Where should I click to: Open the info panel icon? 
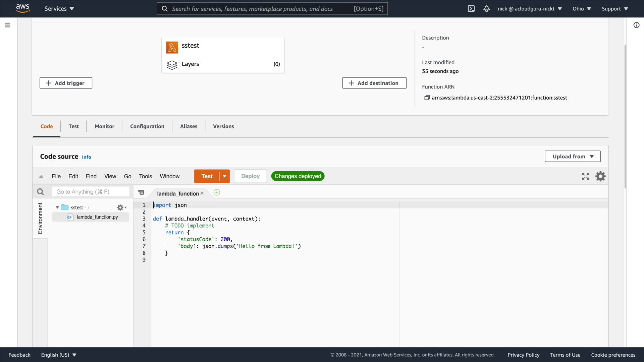[x=636, y=25]
